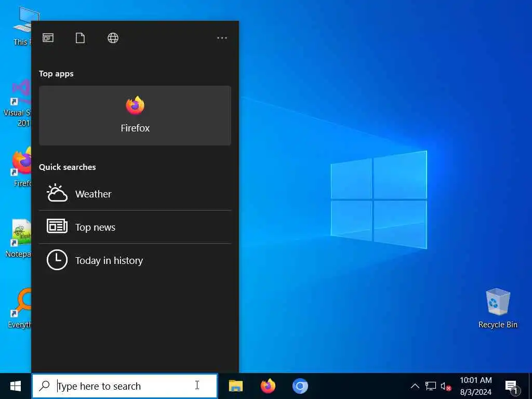Select the Web filter globe icon
The width and height of the screenshot is (532, 399).
coord(113,38)
